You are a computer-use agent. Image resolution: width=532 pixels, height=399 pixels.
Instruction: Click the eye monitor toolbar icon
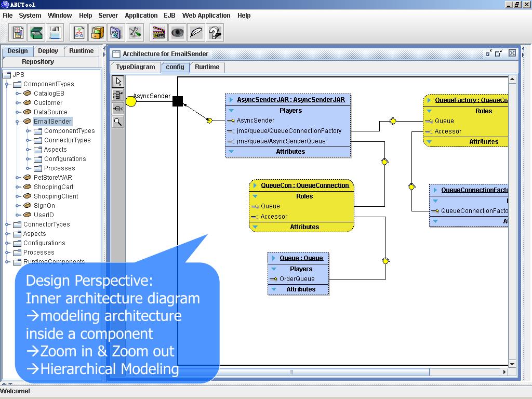(178, 33)
